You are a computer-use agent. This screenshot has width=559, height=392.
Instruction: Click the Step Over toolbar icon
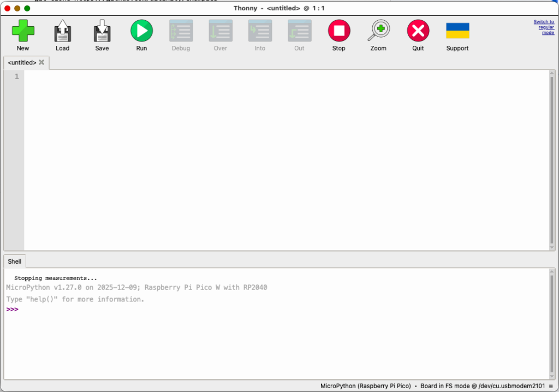221,31
